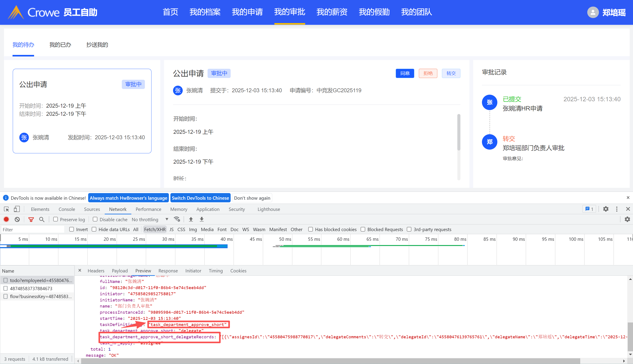Enable the Preserve log checkbox
The image size is (633, 364).
coord(56,219)
